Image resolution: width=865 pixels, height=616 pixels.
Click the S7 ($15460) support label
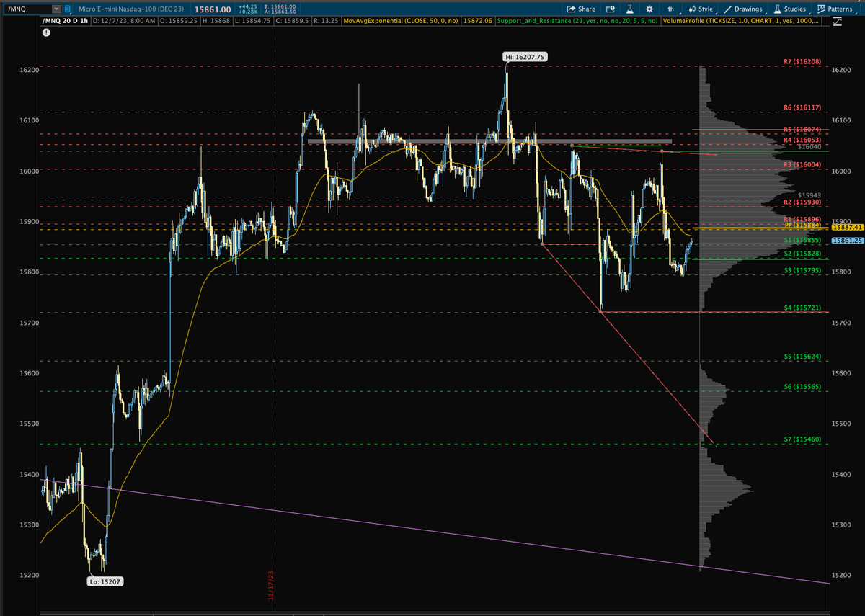[x=802, y=439]
